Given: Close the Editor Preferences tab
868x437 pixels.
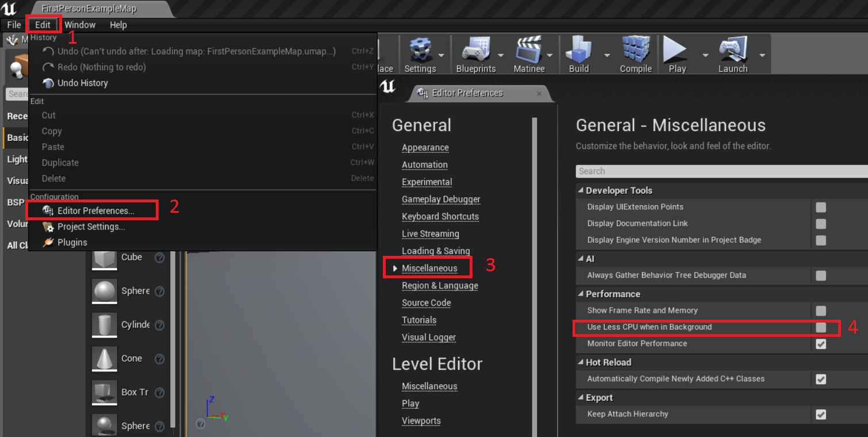Looking at the screenshot, I should coord(539,93).
